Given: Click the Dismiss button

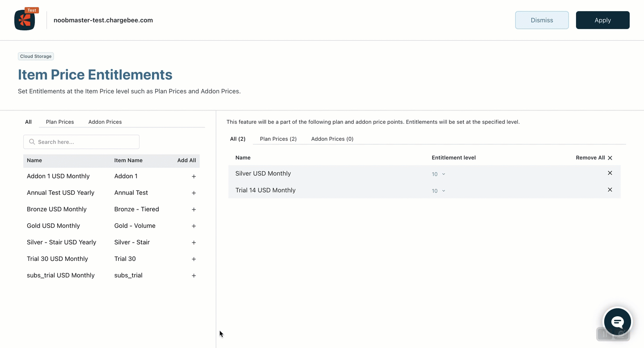Looking at the screenshot, I should click(x=542, y=20).
